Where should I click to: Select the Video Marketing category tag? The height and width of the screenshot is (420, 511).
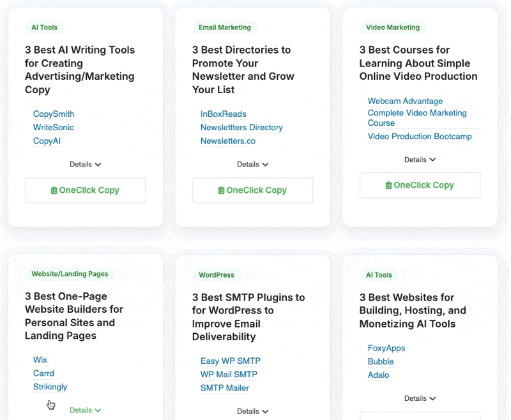click(x=392, y=27)
